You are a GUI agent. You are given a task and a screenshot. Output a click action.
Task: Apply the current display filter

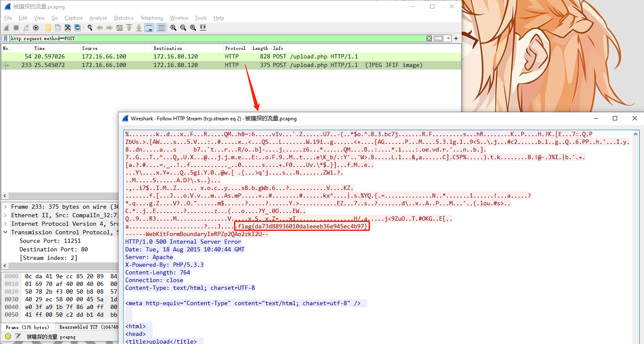[438, 38]
